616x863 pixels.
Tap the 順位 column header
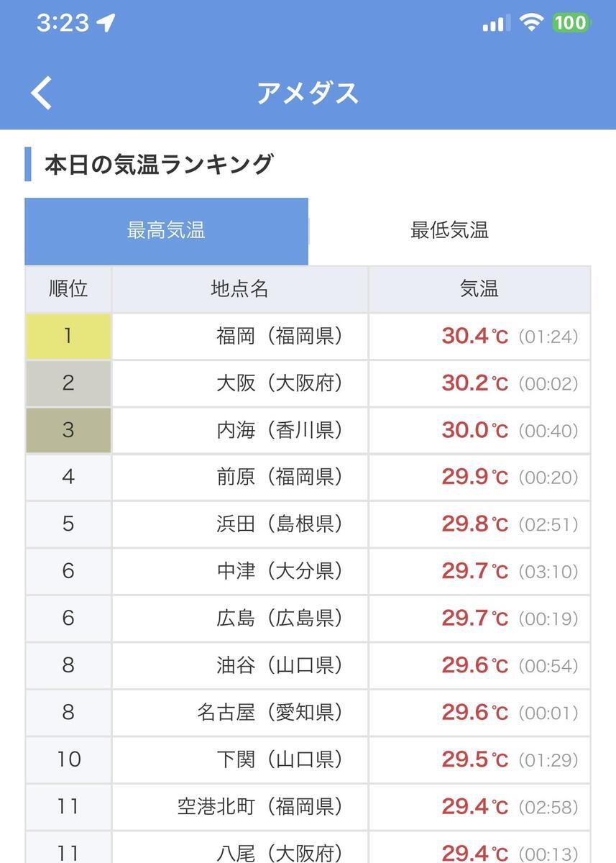(68, 289)
